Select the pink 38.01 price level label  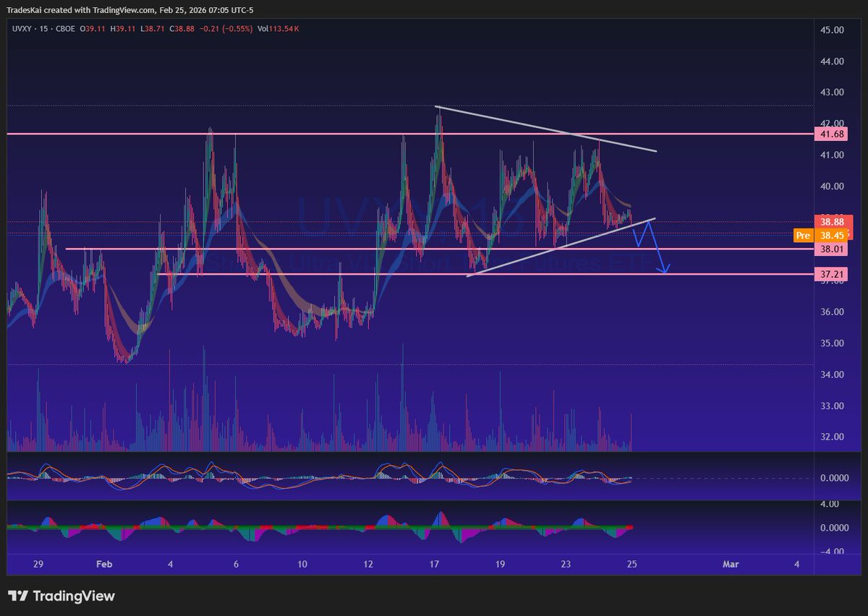[832, 249]
